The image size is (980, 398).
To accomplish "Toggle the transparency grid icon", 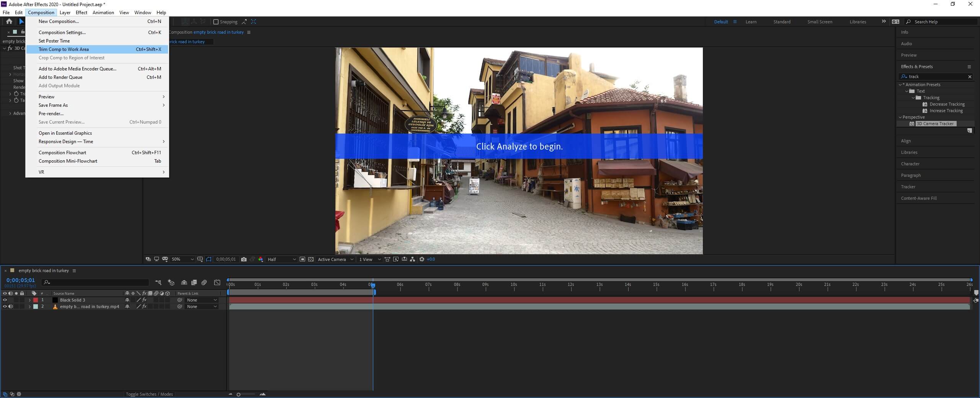I will tap(310, 259).
